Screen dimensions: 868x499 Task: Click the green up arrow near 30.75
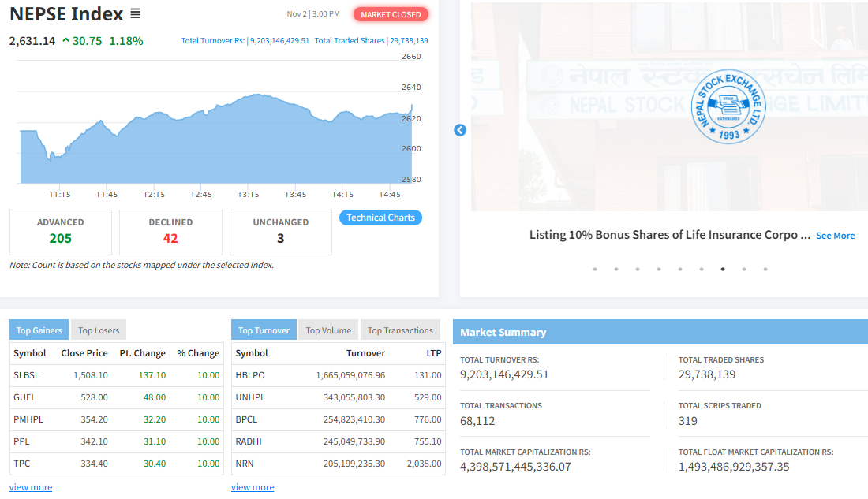click(x=65, y=41)
